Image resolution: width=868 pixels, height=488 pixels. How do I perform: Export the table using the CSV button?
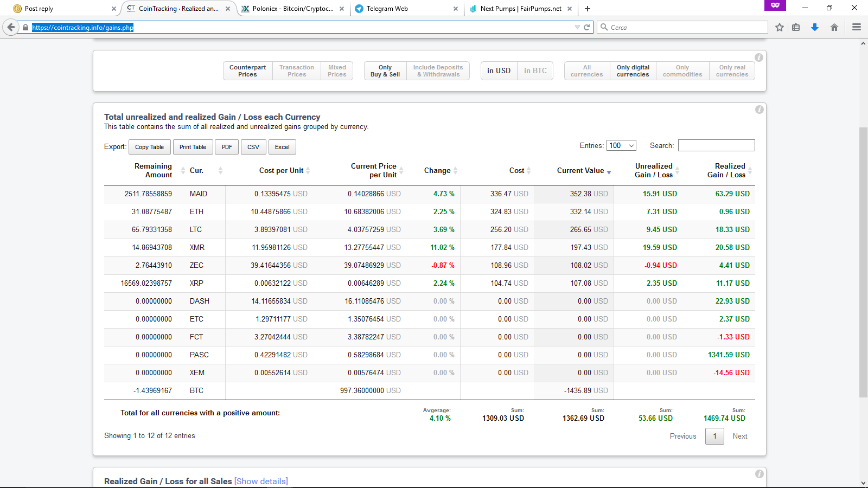click(x=253, y=147)
